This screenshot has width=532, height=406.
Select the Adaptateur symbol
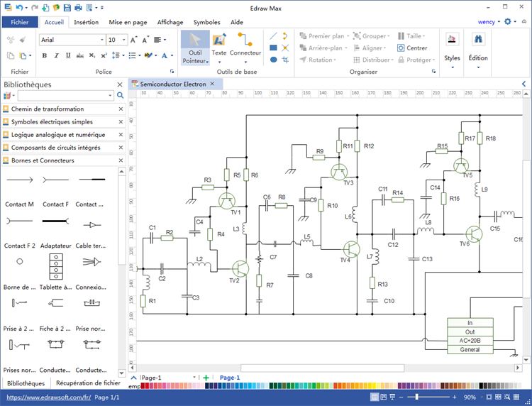[x=56, y=266]
